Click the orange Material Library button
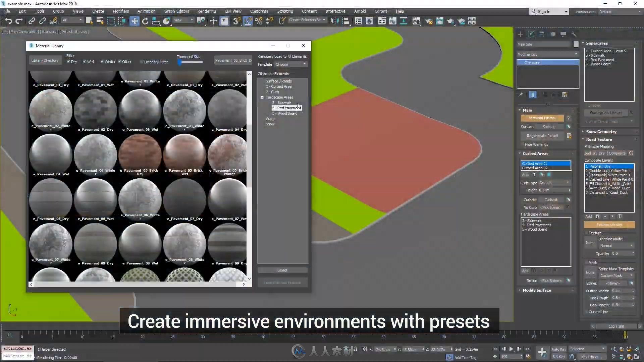 tap(542, 118)
